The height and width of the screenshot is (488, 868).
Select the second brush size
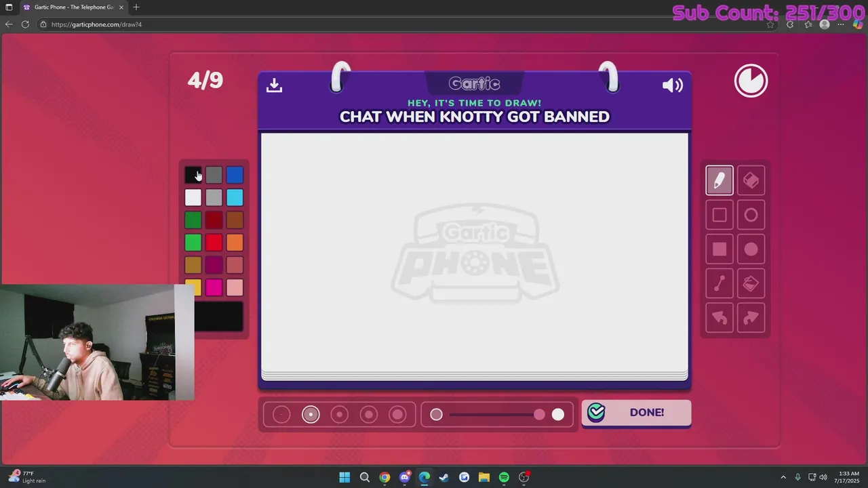[x=311, y=414]
